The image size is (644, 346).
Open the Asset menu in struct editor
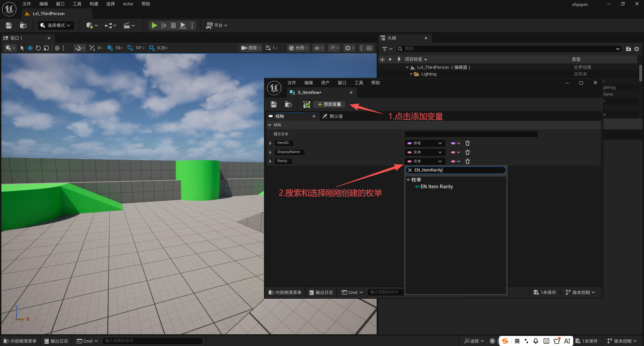325,83
